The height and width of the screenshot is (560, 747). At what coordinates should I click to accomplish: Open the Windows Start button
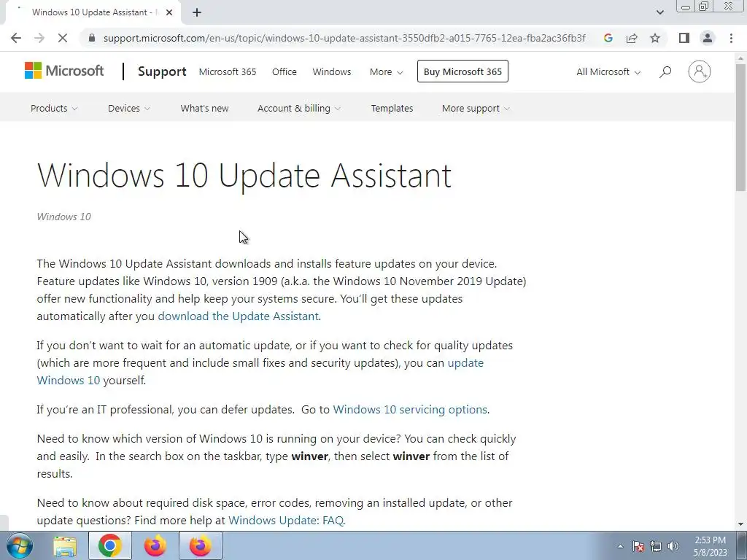coord(19,545)
